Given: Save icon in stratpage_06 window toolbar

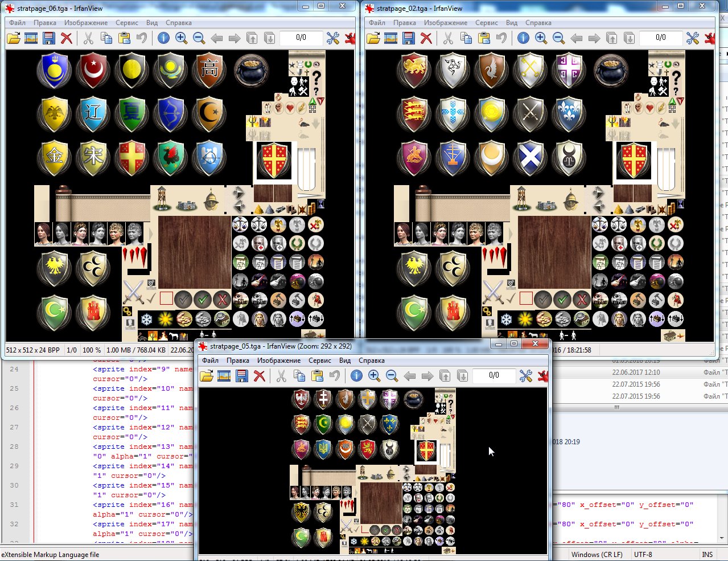Looking at the screenshot, I should point(49,38).
